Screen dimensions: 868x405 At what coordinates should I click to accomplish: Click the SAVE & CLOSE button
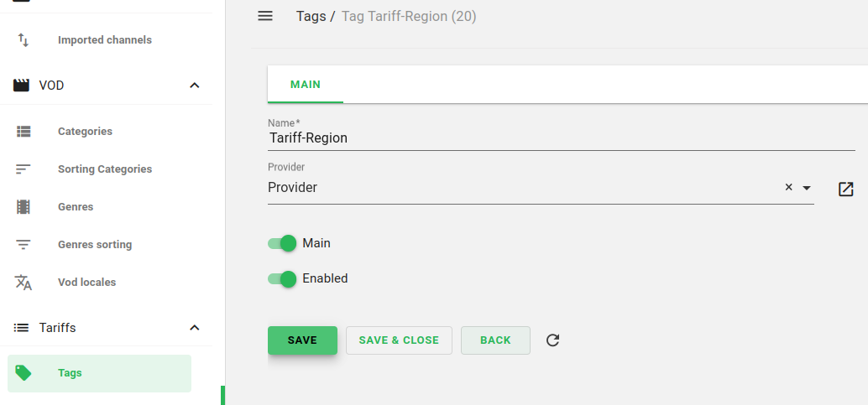click(x=399, y=340)
